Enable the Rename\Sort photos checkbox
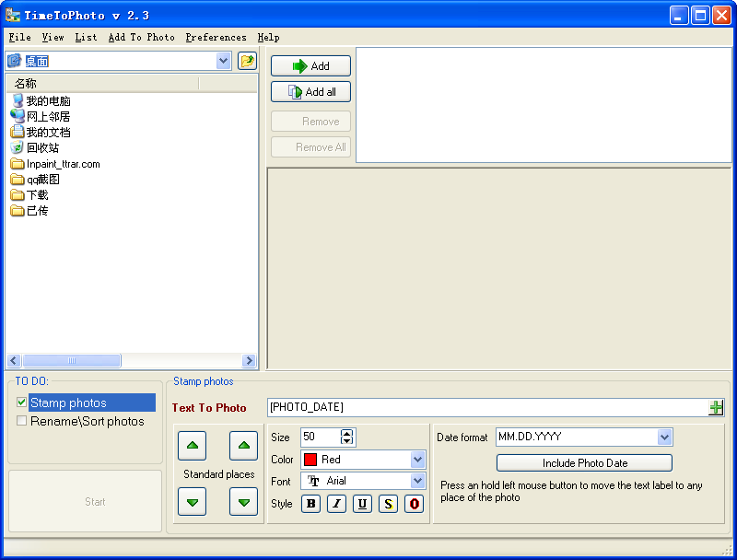Screen dimensions: 737x560 pos(21,421)
